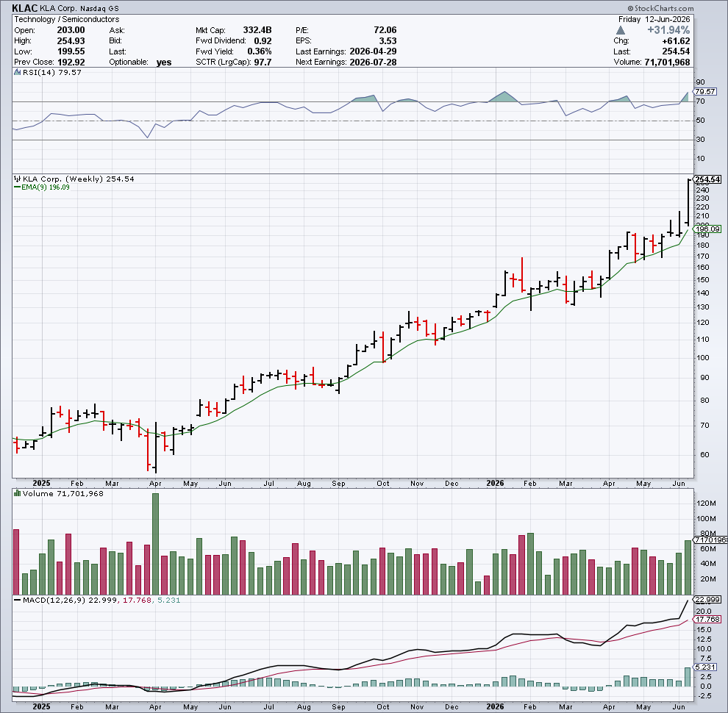Click the Next Earnings date 2026-07-28
The image size is (728, 713).
click(x=373, y=62)
